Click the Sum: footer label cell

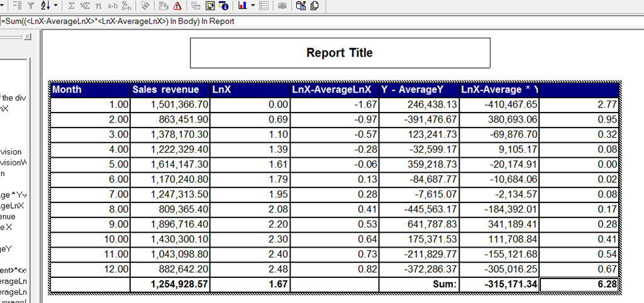point(419,285)
